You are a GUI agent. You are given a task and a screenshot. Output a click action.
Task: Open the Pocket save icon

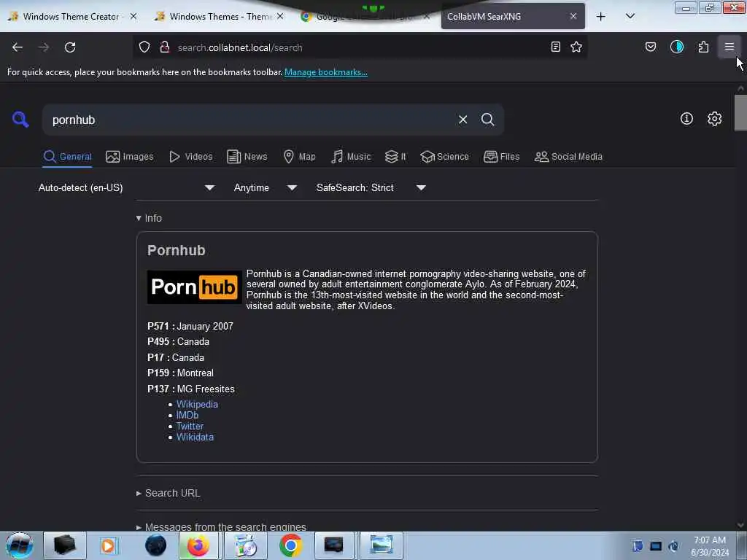651,47
